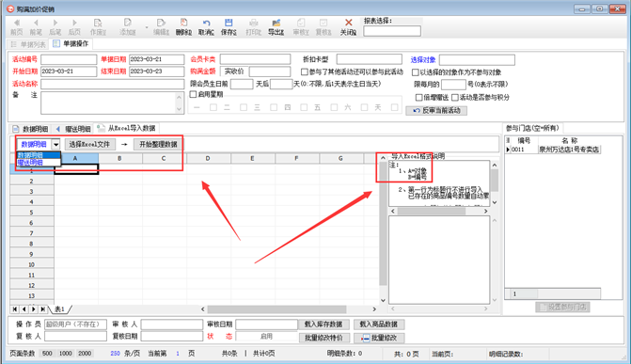631x364 pixels.
Task: Open the small arrow beside 添加
Action: pos(147,27)
